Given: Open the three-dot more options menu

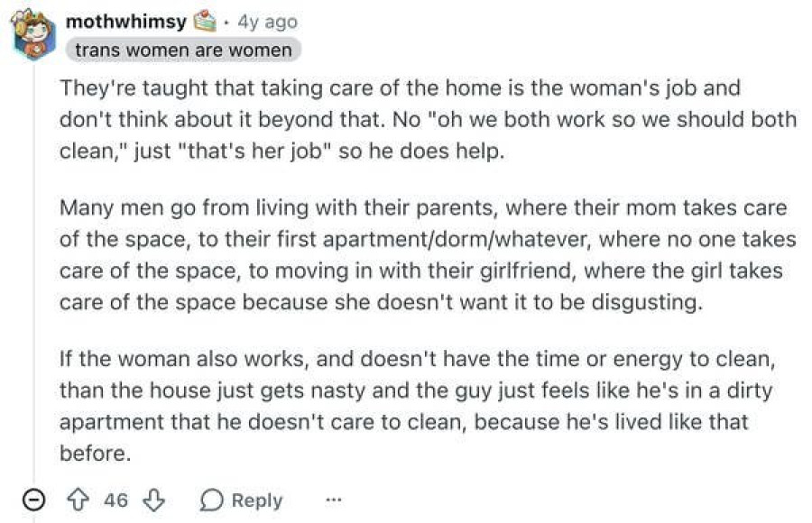Looking at the screenshot, I should (334, 500).
